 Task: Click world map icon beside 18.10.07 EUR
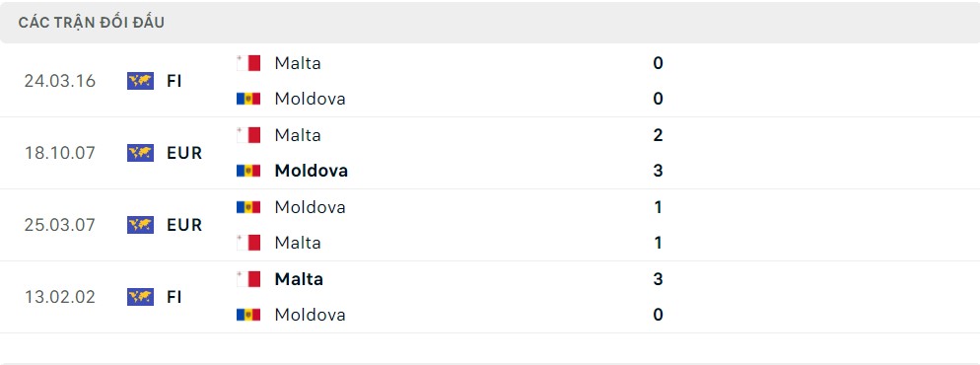pyautogui.click(x=140, y=153)
